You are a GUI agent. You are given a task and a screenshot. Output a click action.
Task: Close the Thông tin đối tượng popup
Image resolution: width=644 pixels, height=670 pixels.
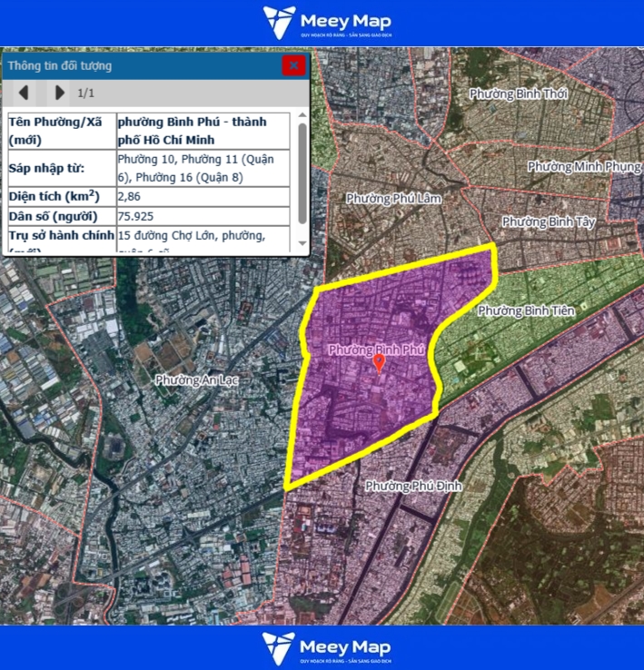pyautogui.click(x=293, y=65)
